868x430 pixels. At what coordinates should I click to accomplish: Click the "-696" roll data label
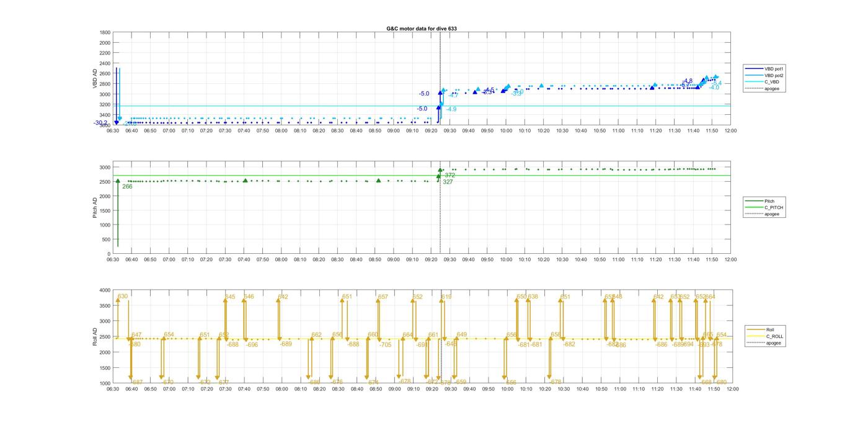point(252,344)
